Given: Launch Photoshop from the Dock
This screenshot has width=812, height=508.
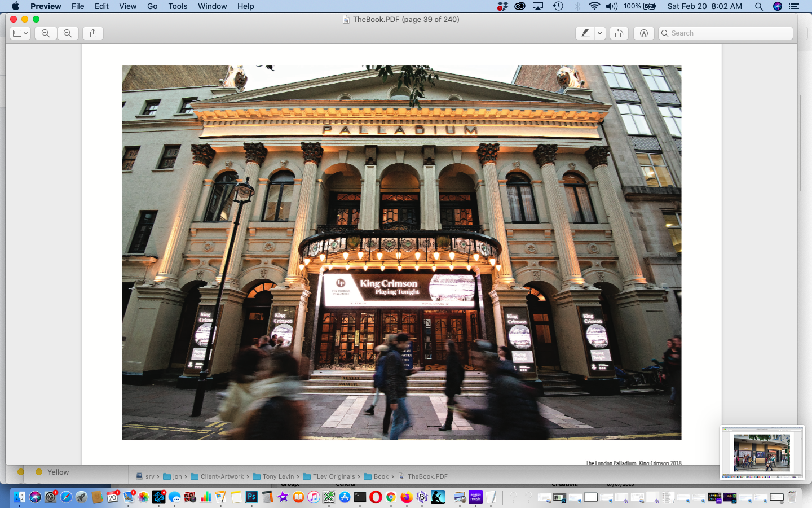Looking at the screenshot, I should (251, 497).
